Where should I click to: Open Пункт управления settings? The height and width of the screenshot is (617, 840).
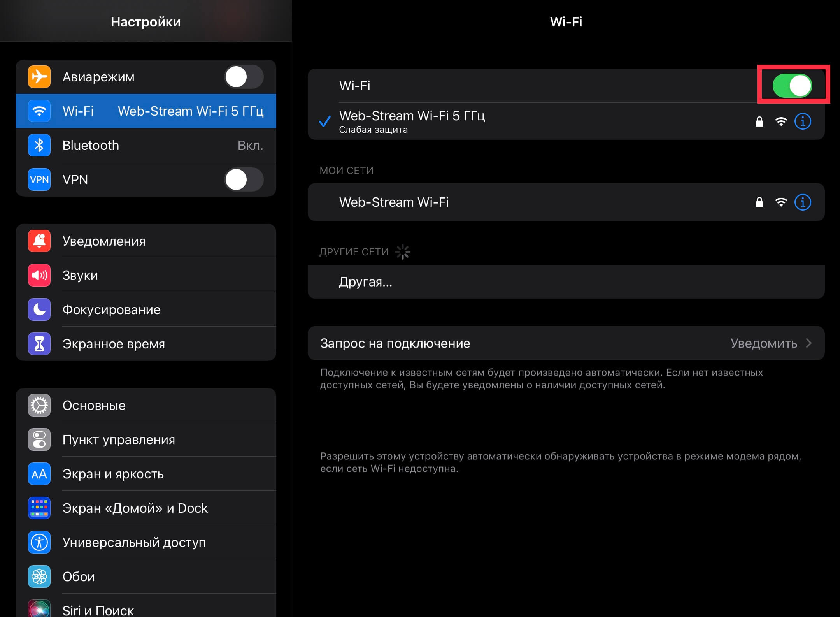pyautogui.click(x=119, y=439)
